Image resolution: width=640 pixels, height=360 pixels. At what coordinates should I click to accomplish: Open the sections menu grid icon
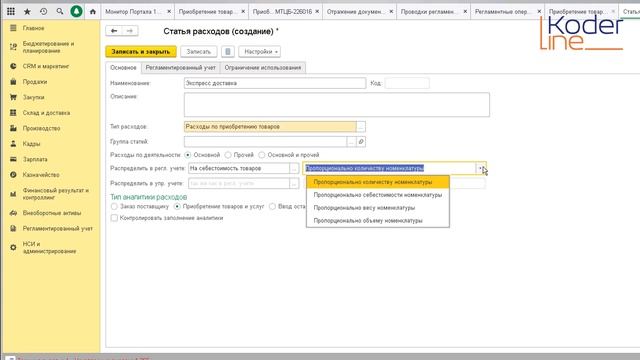11,11
